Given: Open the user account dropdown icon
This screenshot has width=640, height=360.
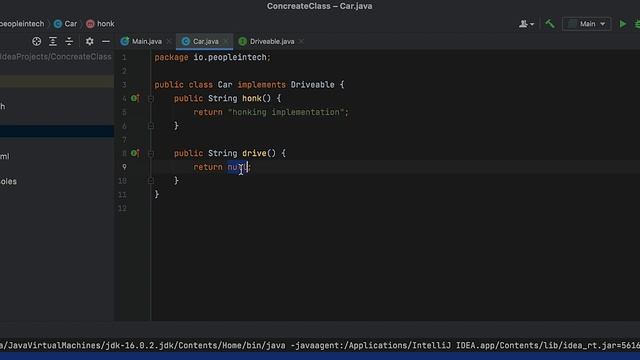Looking at the screenshot, I should (526, 24).
